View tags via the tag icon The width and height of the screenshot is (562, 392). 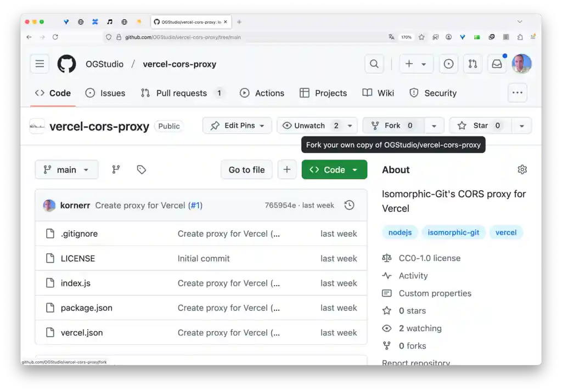pos(141,170)
